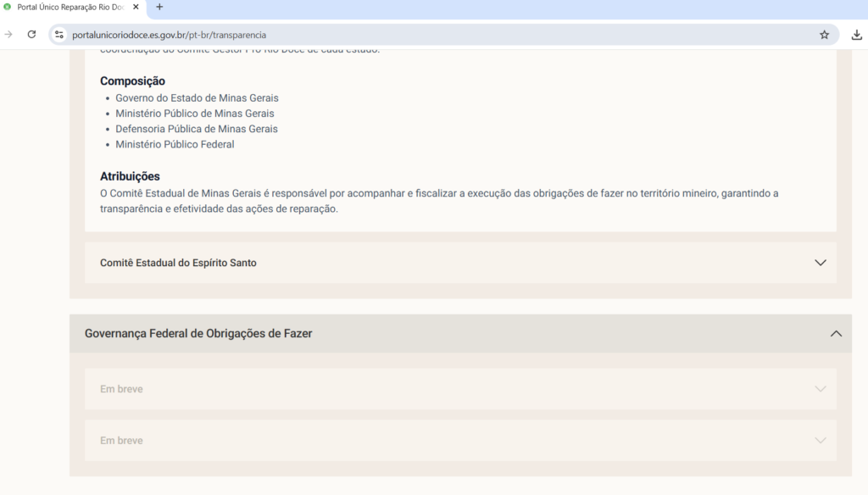
Task: Click the browser forward arrow
Action: 8,35
